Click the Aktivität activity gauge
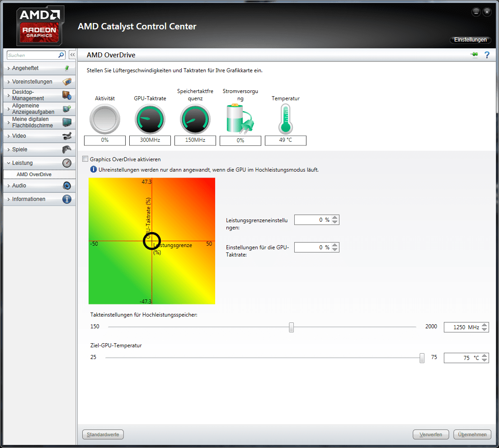Image resolution: width=499 pixels, height=448 pixels. click(x=105, y=119)
